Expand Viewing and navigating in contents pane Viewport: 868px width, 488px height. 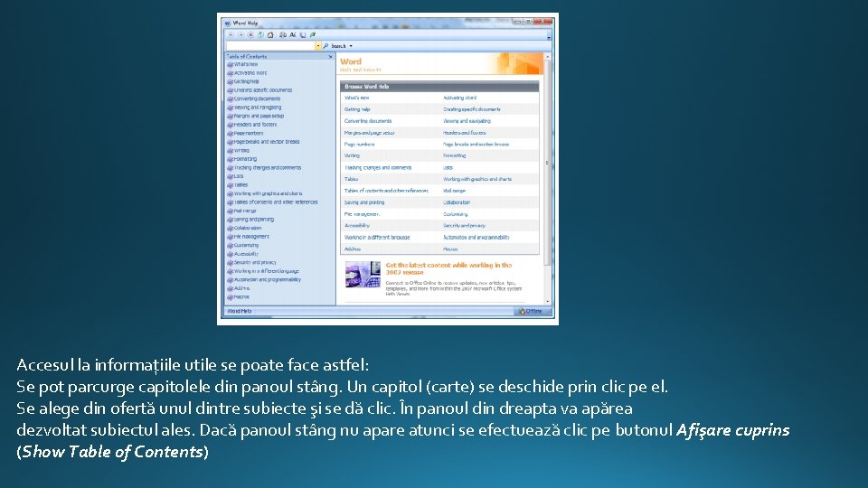[x=253, y=108]
